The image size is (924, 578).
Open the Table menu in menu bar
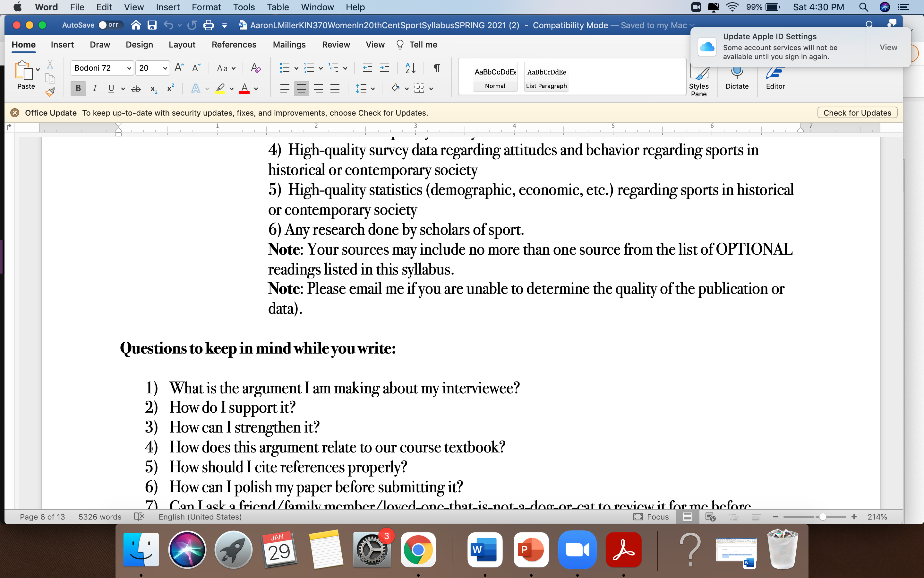(x=278, y=7)
